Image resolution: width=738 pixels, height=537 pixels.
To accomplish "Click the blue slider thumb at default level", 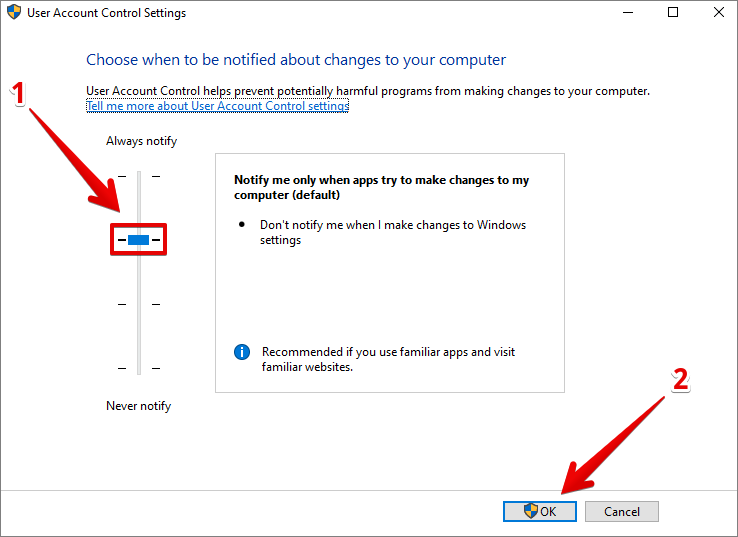I will tap(138, 240).
